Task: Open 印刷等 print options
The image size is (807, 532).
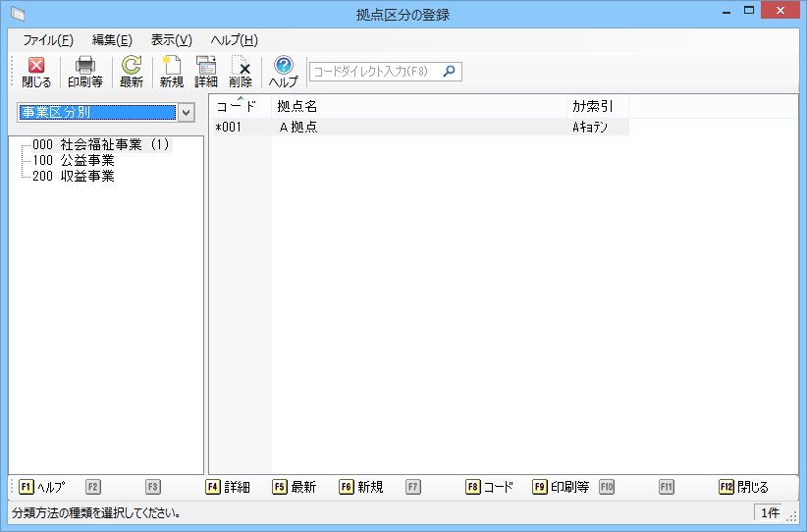Action: click(x=84, y=72)
